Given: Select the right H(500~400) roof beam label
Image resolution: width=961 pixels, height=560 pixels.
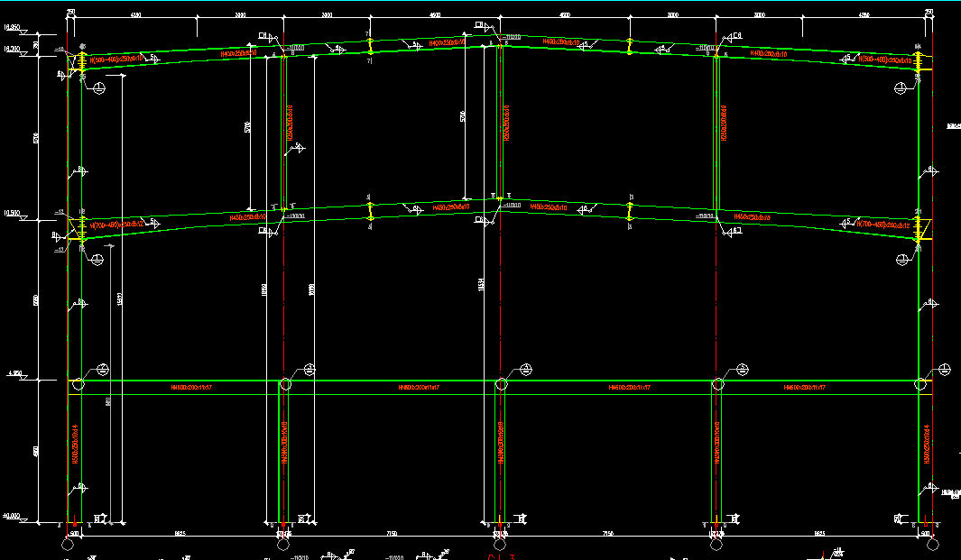Looking at the screenshot, I should tap(884, 60).
